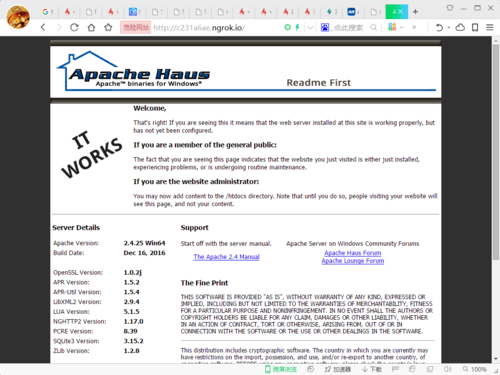Go forward to the next page

59,27
